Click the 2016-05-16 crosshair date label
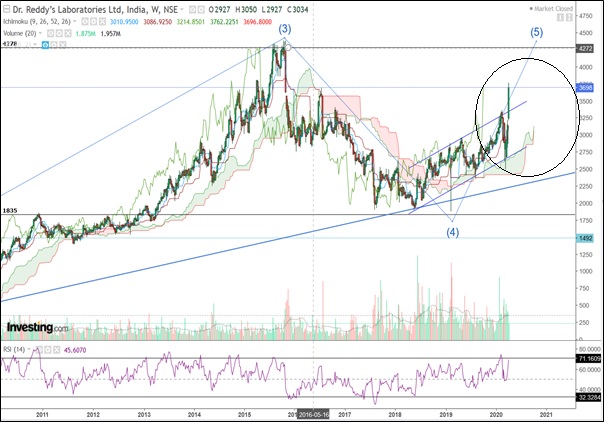604x422 pixels. [x=314, y=414]
